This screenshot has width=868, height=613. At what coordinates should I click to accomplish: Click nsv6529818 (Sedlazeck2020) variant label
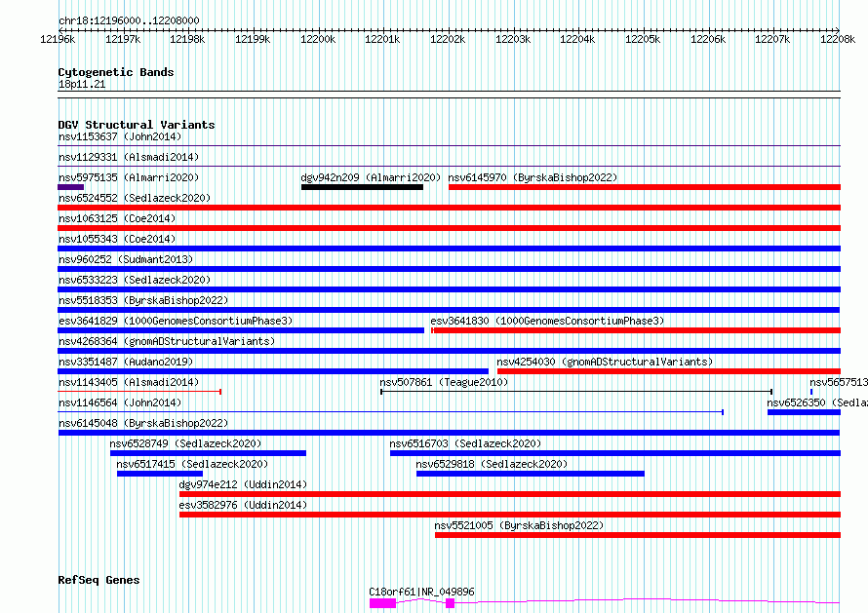click(493, 464)
